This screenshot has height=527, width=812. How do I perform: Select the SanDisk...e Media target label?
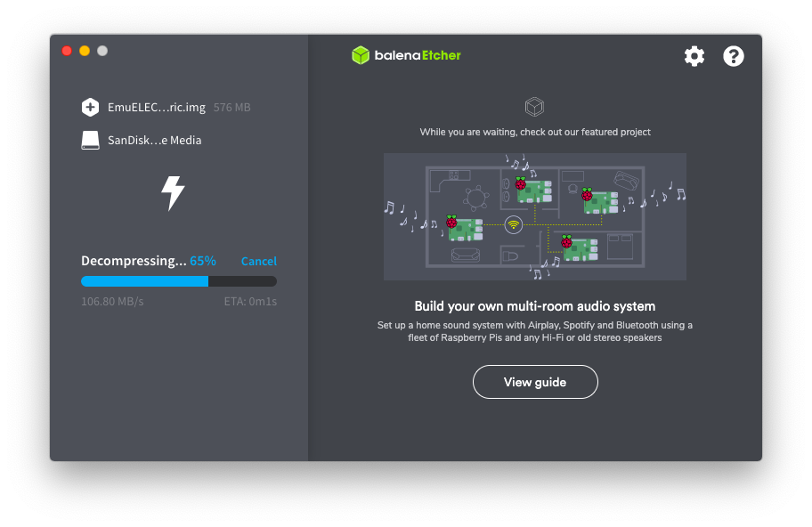(x=154, y=141)
